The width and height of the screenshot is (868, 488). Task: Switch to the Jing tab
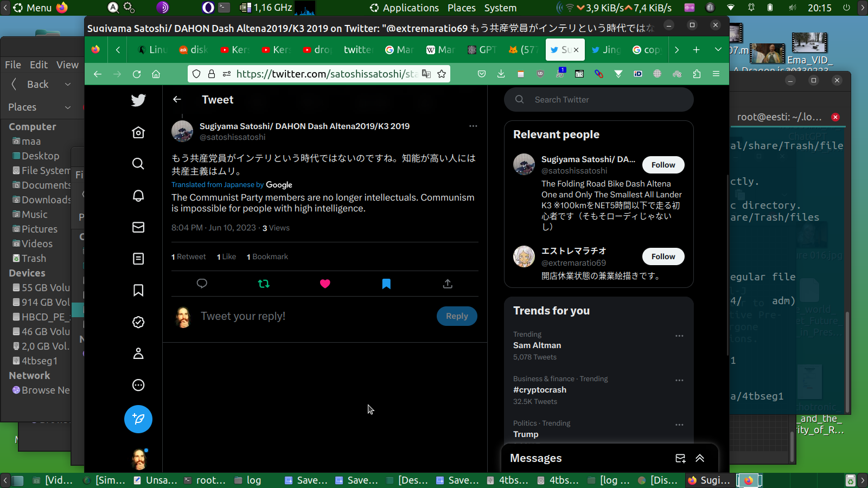606,49
